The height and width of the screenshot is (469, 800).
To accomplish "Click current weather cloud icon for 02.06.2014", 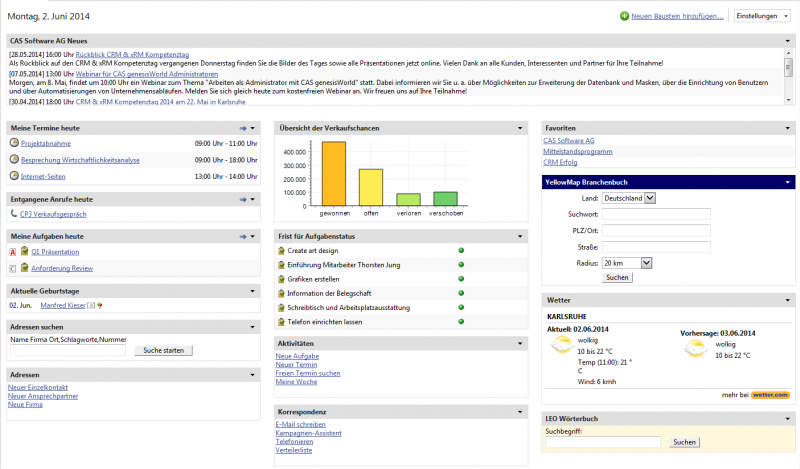I will [x=562, y=345].
